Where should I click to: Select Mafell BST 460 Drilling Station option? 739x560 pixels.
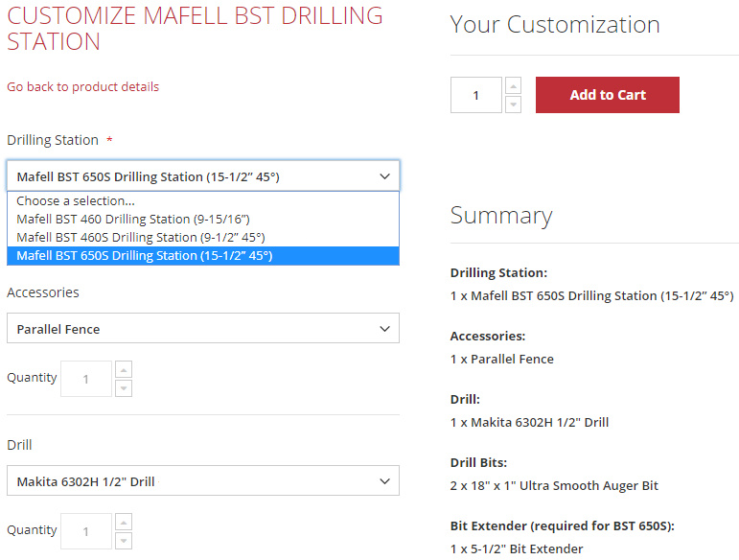pyautogui.click(x=132, y=219)
